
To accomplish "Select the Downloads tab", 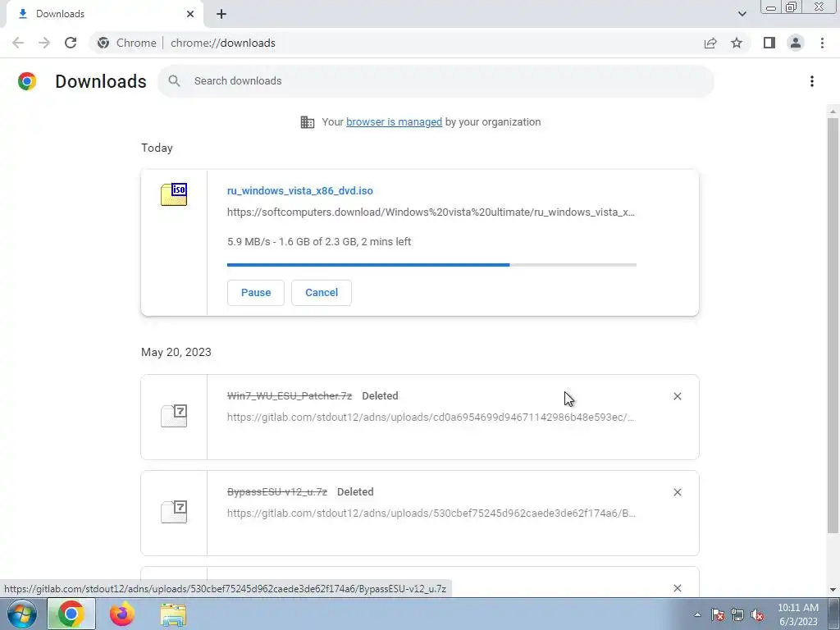I will point(104,14).
